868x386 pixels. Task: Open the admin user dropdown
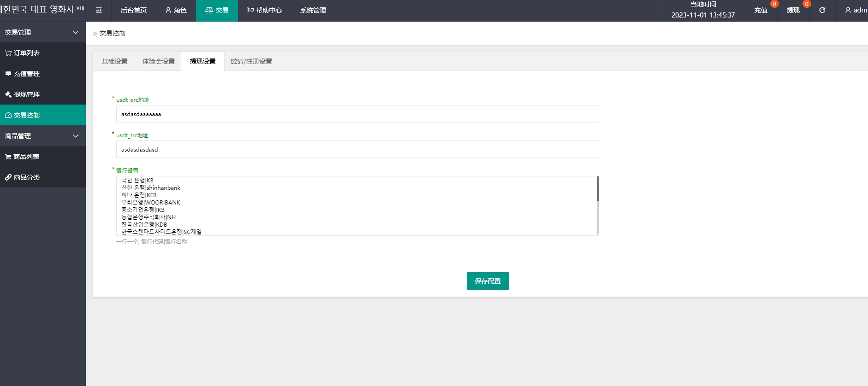point(856,10)
